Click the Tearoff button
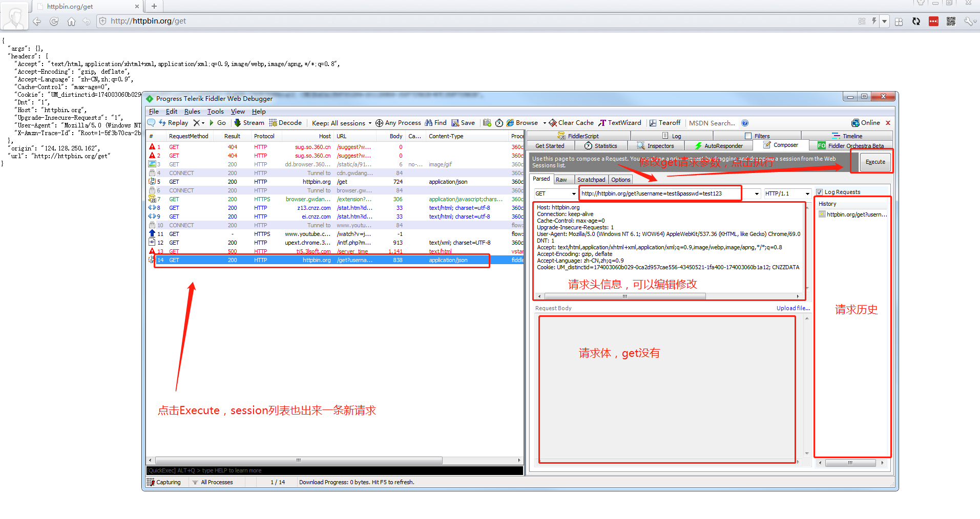 coord(665,123)
